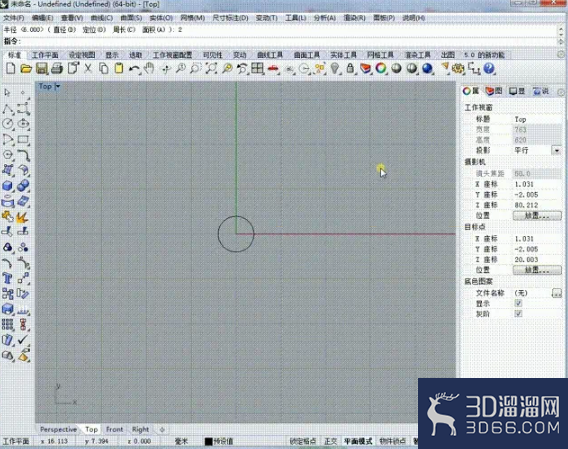Toggle the 灰阶 checkbox in properties panel
The width and height of the screenshot is (568, 449).
tap(518, 314)
